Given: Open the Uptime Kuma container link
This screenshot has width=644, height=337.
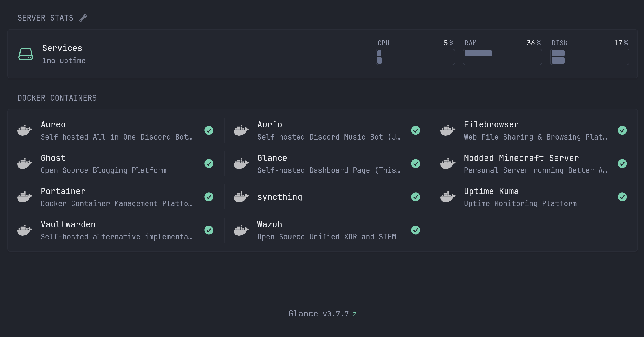Looking at the screenshot, I should [x=491, y=191].
